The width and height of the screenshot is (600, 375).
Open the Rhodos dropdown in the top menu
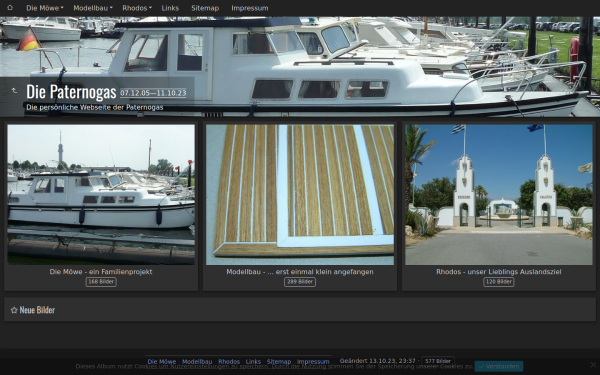click(x=137, y=8)
